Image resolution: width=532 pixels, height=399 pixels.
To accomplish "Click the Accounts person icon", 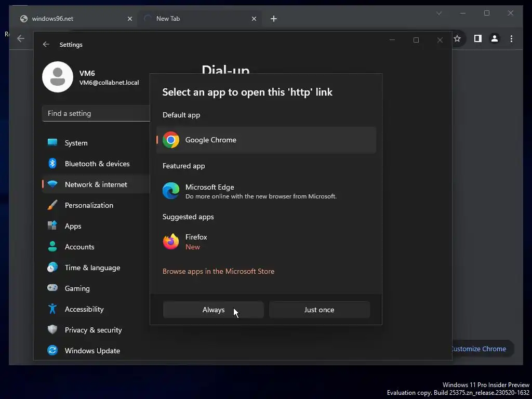I will pyautogui.click(x=52, y=247).
